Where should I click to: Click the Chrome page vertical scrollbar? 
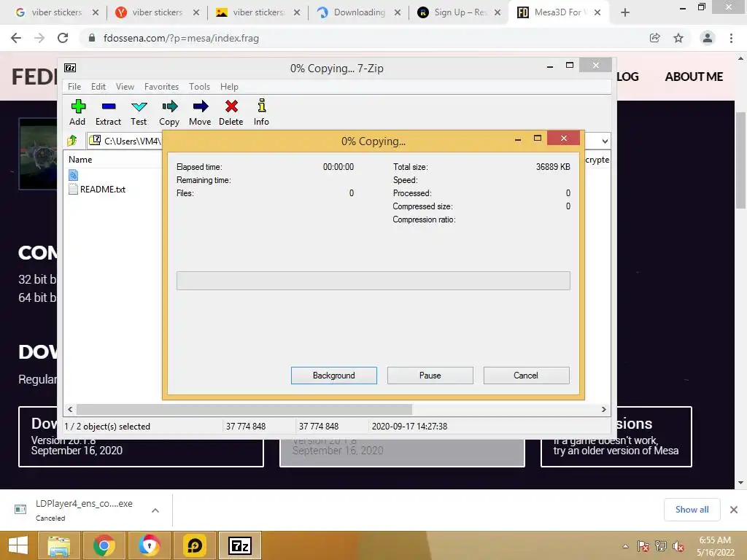click(740, 160)
